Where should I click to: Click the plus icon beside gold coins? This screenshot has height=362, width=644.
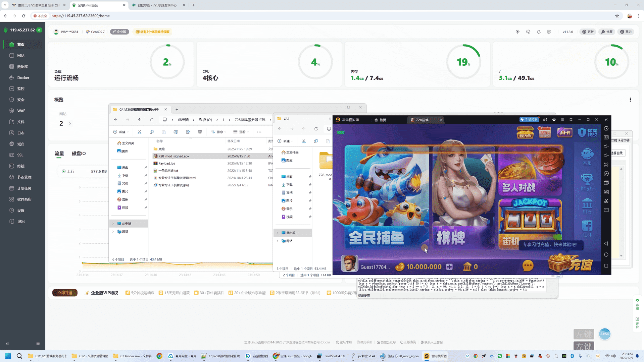point(449,267)
